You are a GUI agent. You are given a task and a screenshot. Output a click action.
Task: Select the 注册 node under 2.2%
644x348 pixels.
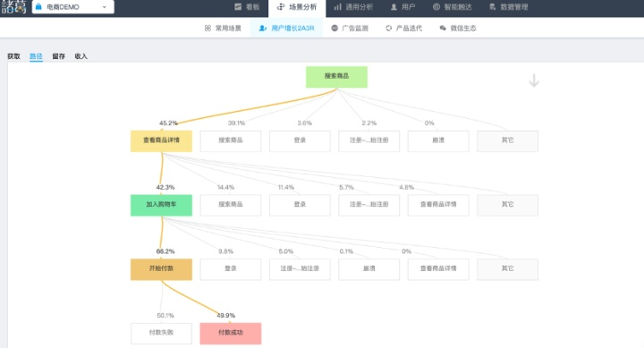(369, 141)
